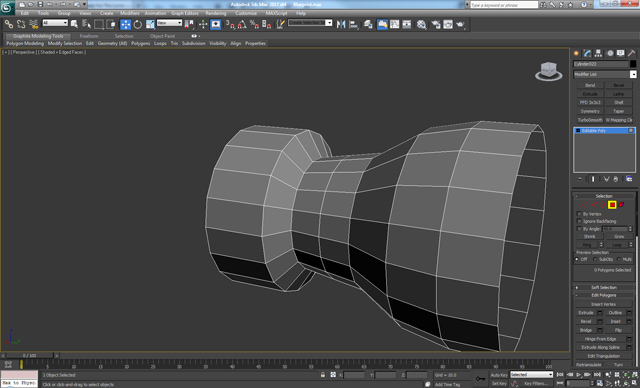Viewport: 640px width, 388px height.
Task: Open the Graph Editors menu
Action: (x=185, y=13)
